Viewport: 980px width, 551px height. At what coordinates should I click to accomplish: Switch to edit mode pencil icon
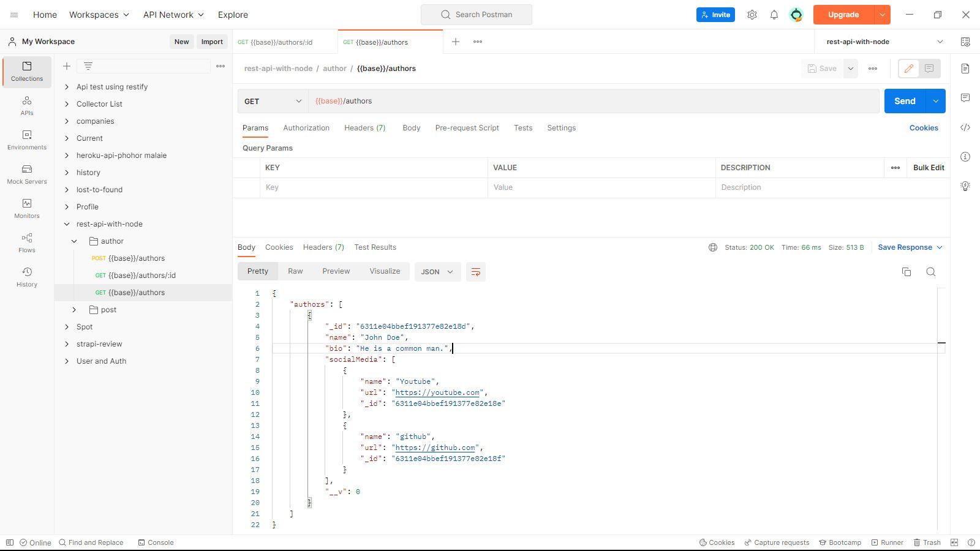pyautogui.click(x=909, y=69)
